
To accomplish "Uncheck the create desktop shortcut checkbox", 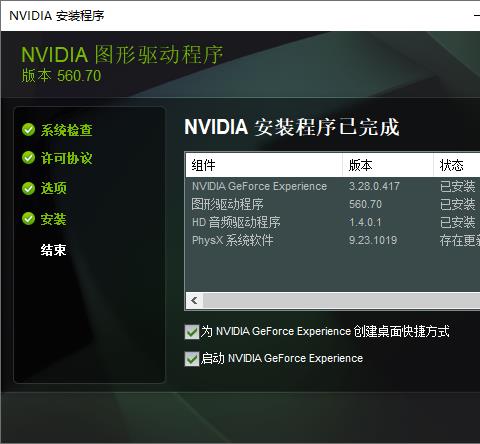I will click(192, 332).
